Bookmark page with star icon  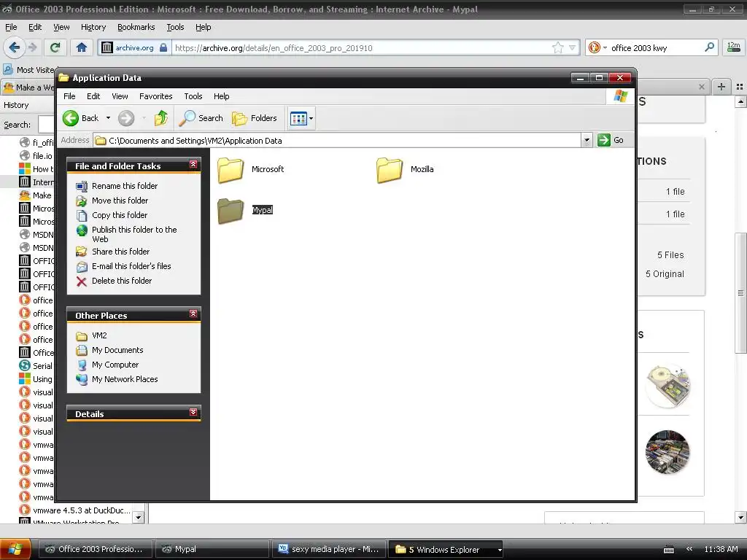[x=557, y=47]
